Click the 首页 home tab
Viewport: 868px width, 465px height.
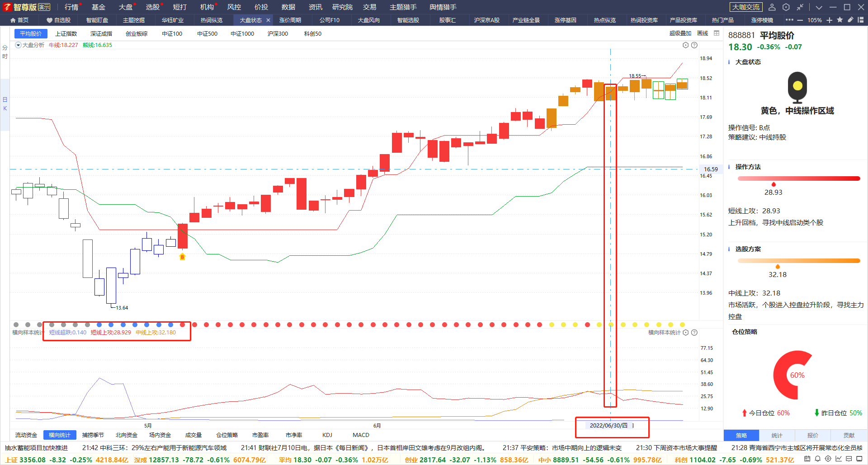click(19, 20)
